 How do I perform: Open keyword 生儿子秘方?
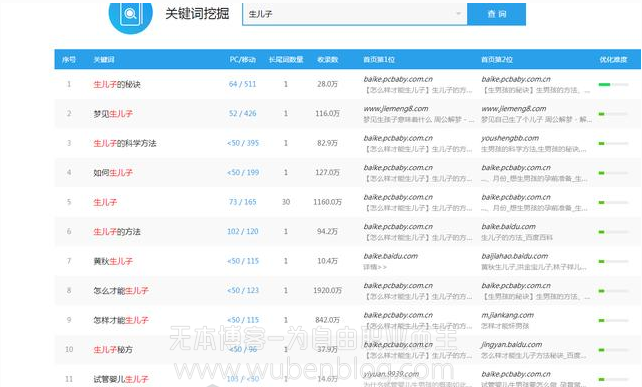point(113,350)
